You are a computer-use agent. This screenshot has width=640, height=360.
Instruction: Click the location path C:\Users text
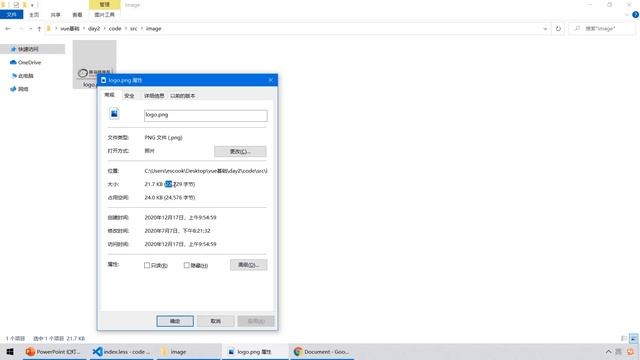(206, 171)
